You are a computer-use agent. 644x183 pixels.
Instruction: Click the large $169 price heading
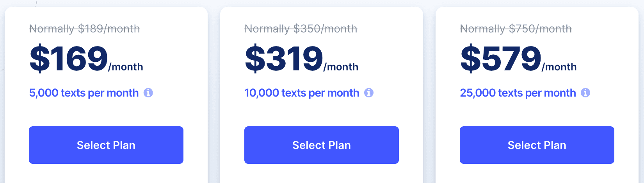pyautogui.click(x=69, y=59)
